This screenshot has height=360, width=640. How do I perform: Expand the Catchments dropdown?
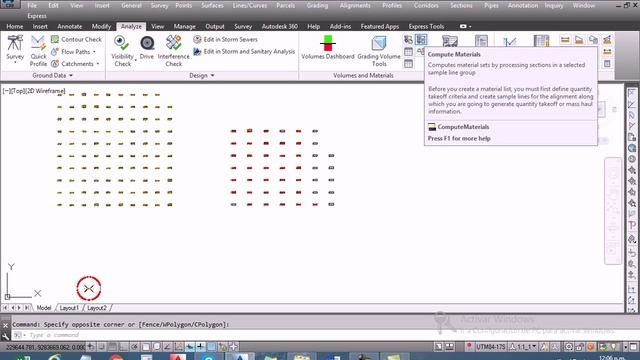(x=98, y=64)
